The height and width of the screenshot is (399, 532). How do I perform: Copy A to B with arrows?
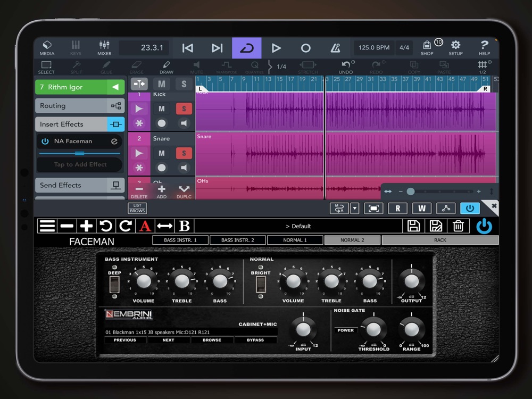pos(164,226)
